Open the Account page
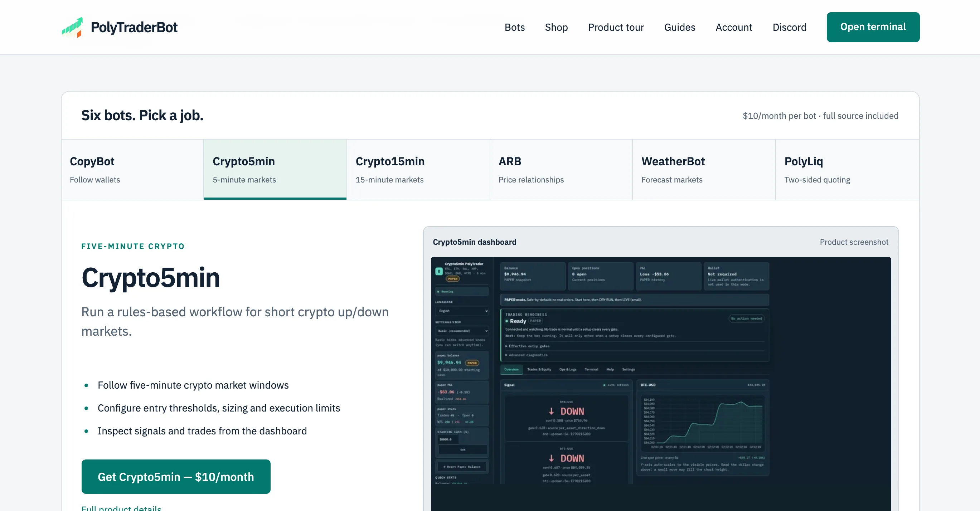 (733, 27)
